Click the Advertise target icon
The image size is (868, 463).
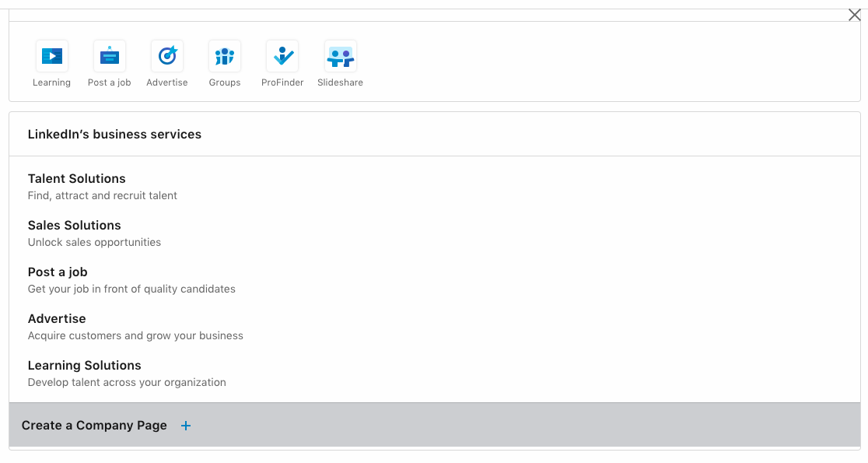point(166,55)
